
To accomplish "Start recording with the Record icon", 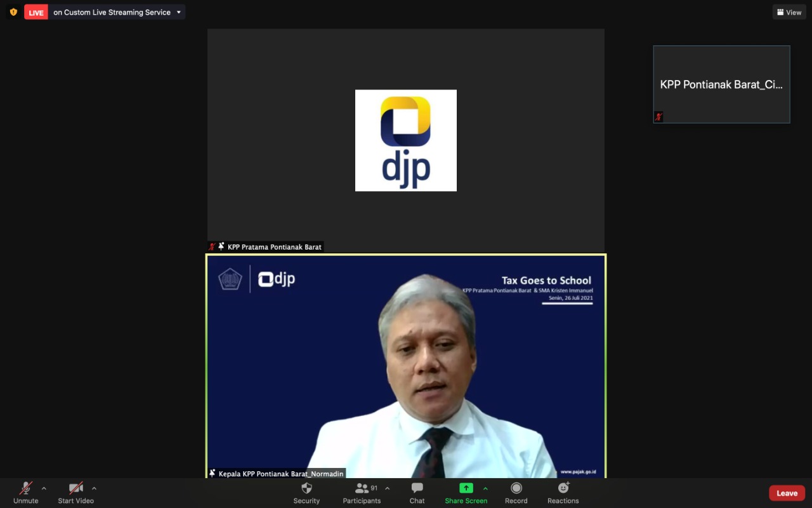I will coord(516,488).
